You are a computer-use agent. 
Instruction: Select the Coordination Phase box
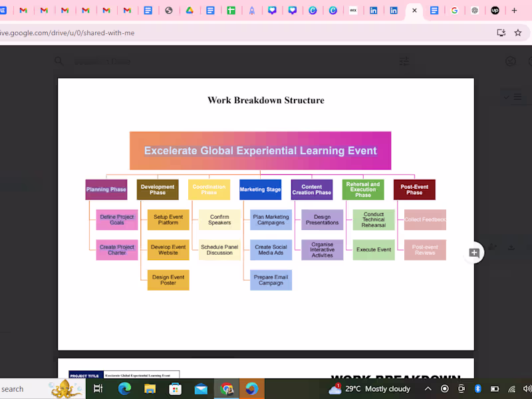pyautogui.click(x=209, y=190)
